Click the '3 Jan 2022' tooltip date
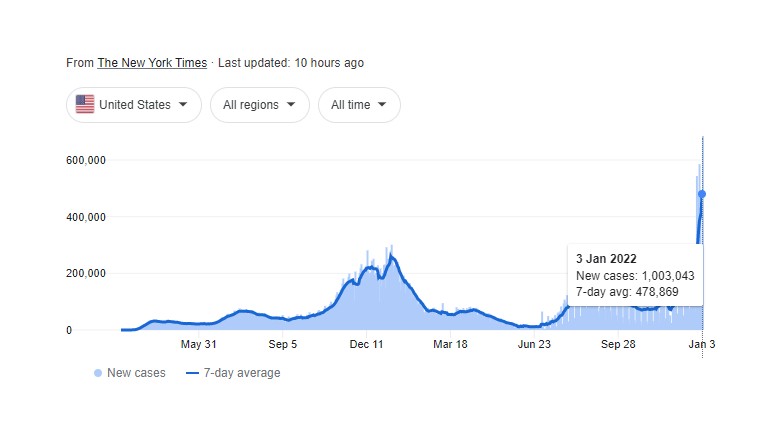The image size is (775, 436). 606,259
